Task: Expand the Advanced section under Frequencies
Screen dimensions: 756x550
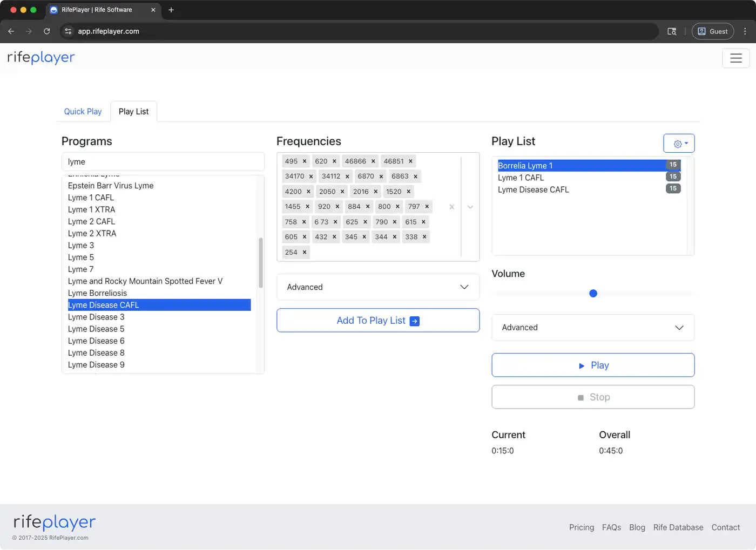Action: click(x=377, y=287)
